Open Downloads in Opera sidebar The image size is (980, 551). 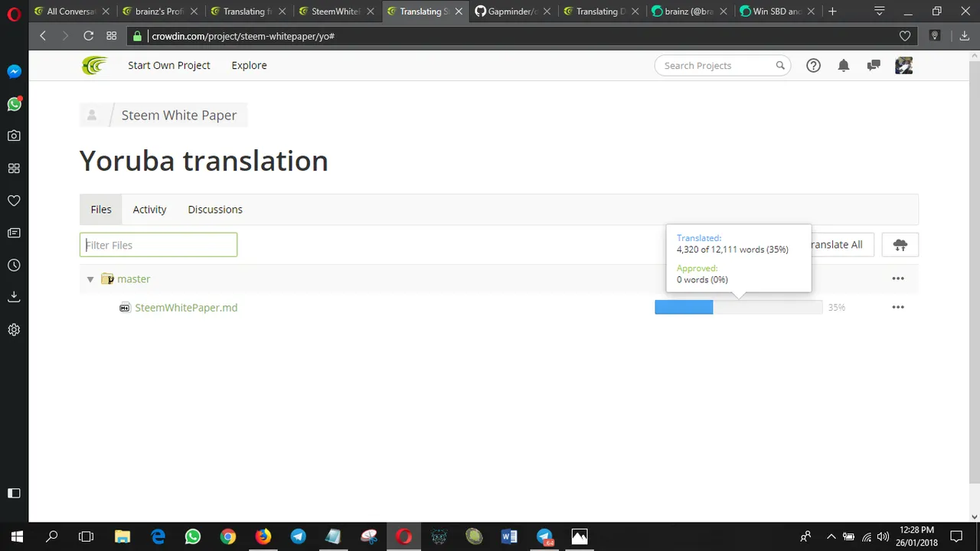coord(14,297)
